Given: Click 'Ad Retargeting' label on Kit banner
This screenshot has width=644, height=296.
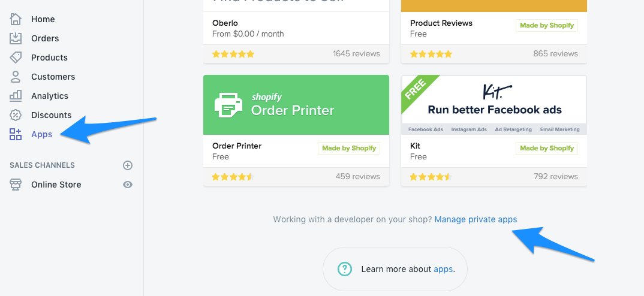Looking at the screenshot, I should tap(513, 129).
